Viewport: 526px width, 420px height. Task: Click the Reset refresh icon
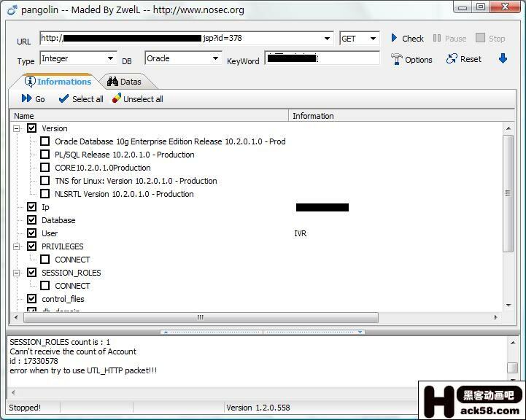tap(452, 59)
